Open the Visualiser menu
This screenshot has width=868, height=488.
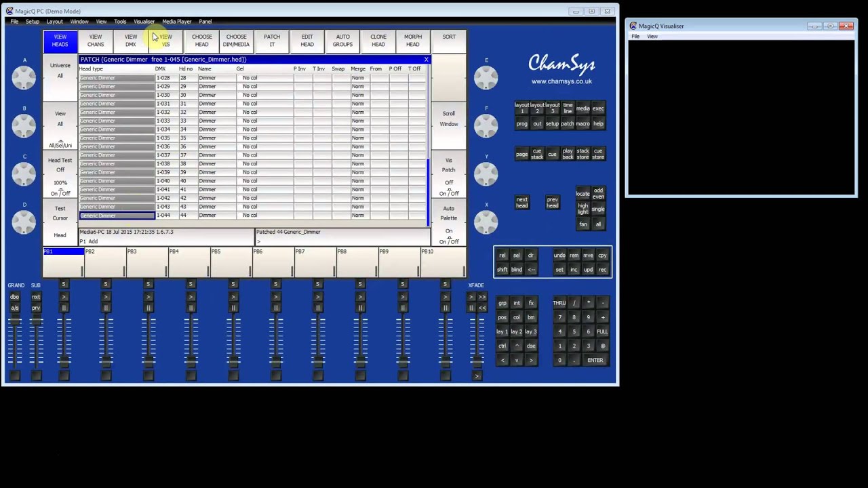point(144,22)
